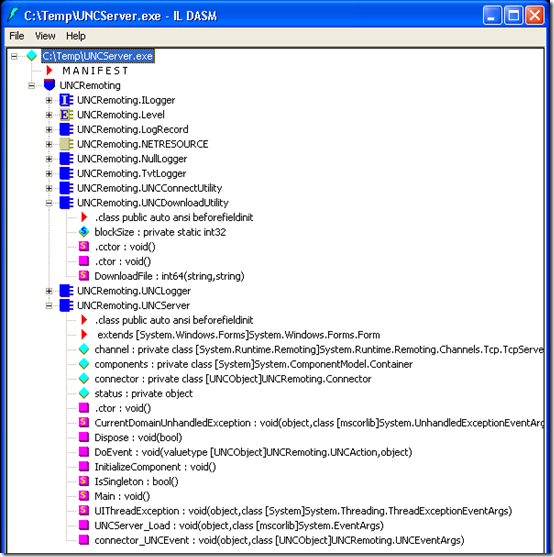Click the static method icon of DownloadFile
Image resolution: width=554 pixels, height=557 pixels.
(84, 275)
